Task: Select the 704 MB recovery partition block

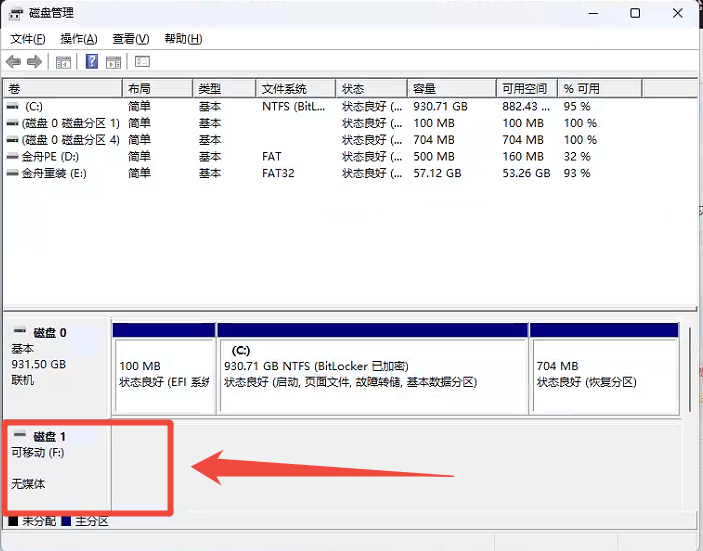Action: tap(604, 369)
